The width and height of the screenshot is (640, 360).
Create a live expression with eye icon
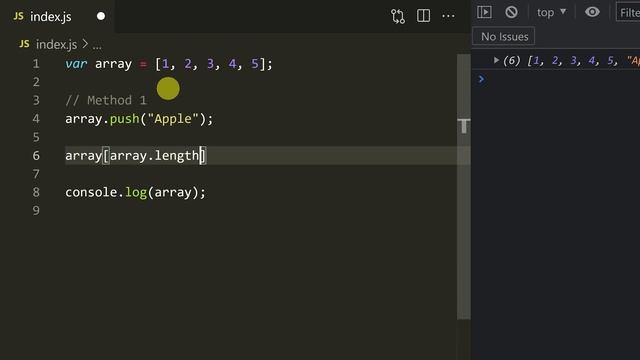592,12
